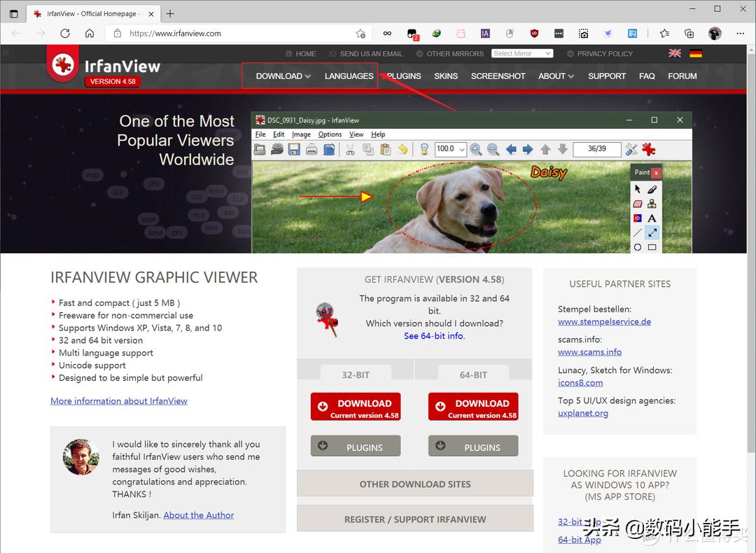This screenshot has width=756, height=553.
Task: Zoom in using the magnifier plus icon
Action: tap(476, 148)
